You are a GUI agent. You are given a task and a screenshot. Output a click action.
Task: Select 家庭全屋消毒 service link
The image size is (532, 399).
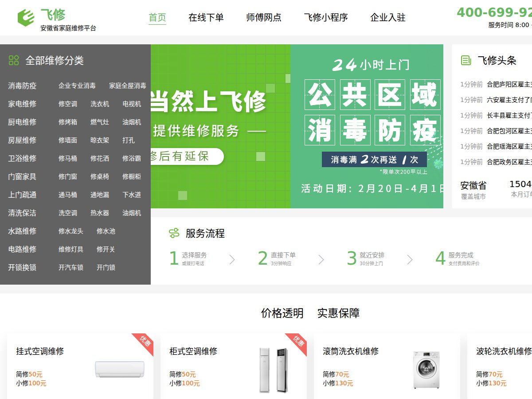pos(128,86)
